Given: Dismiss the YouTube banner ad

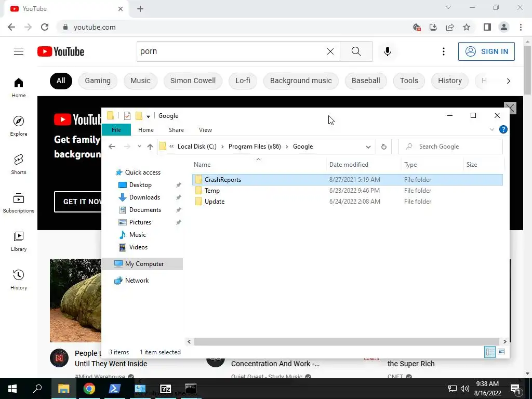Looking at the screenshot, I should pos(510,108).
